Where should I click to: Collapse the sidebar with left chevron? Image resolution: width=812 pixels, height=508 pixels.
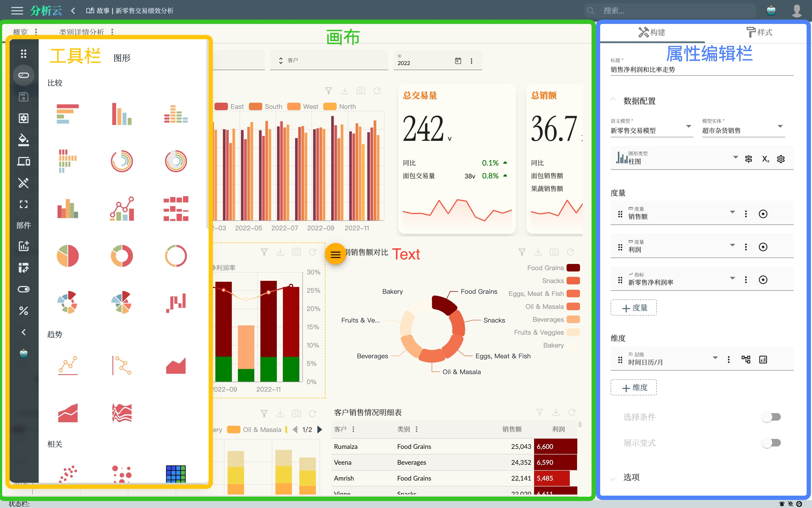click(23, 332)
